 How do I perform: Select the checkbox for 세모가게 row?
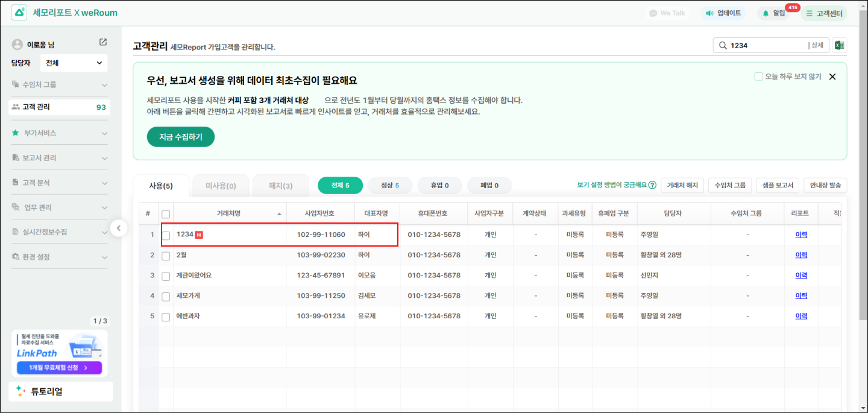(166, 296)
